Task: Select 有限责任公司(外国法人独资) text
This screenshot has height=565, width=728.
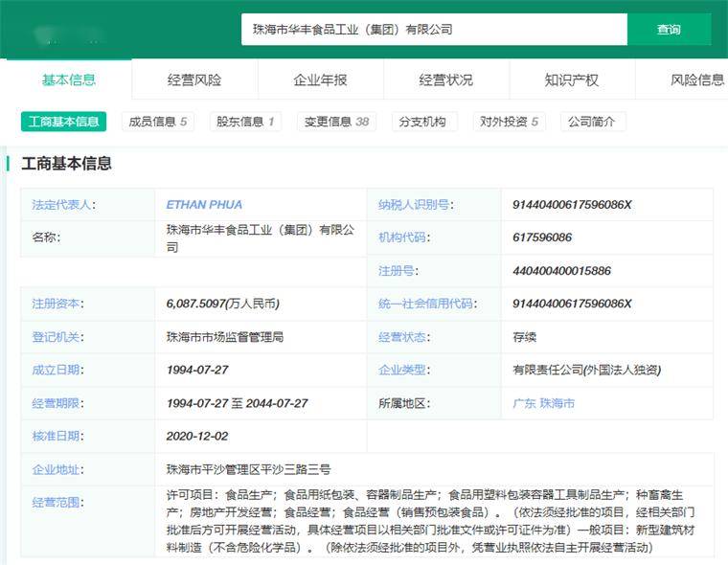Action: [587, 370]
